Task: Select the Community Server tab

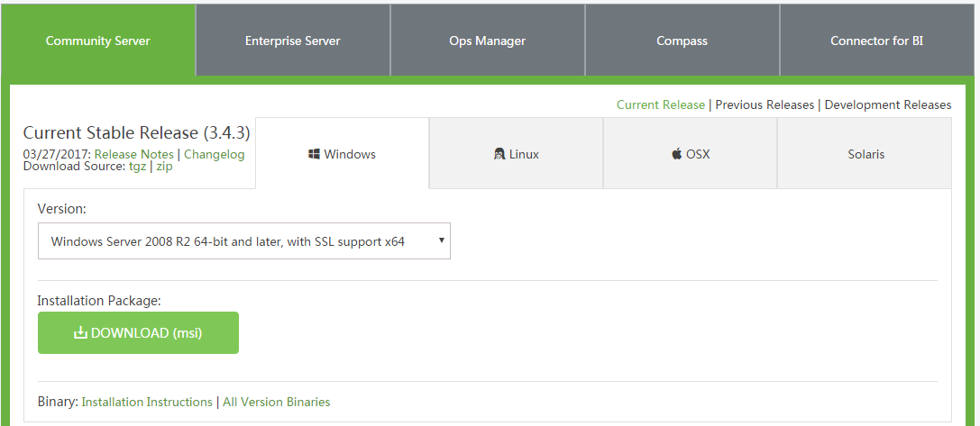Action: pos(98,41)
